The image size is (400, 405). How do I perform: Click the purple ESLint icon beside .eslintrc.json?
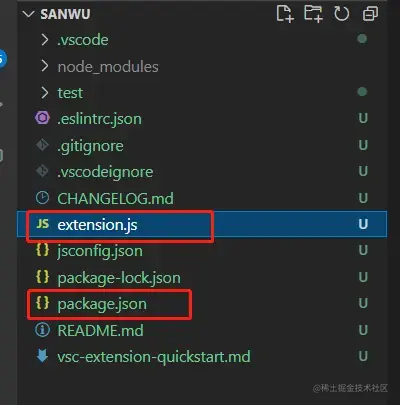42,118
